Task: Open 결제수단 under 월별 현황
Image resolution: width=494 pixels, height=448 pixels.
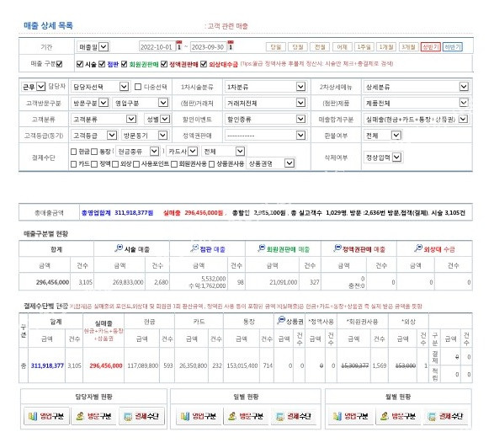Action: pyautogui.click(x=446, y=416)
